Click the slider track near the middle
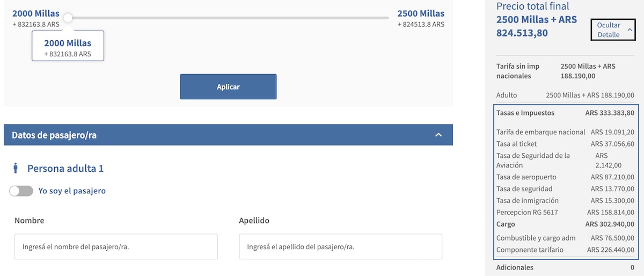The width and height of the screenshot is (644, 276). pos(228,18)
